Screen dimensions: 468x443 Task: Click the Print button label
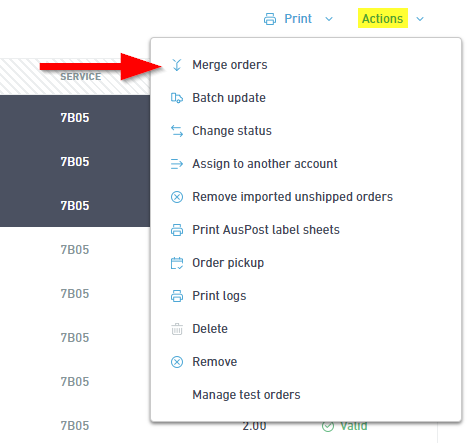coord(298,19)
